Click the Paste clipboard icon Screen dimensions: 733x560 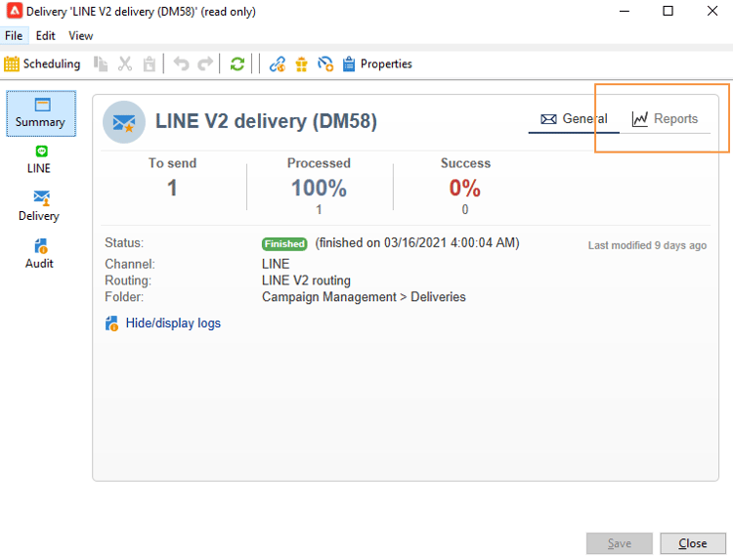[150, 64]
